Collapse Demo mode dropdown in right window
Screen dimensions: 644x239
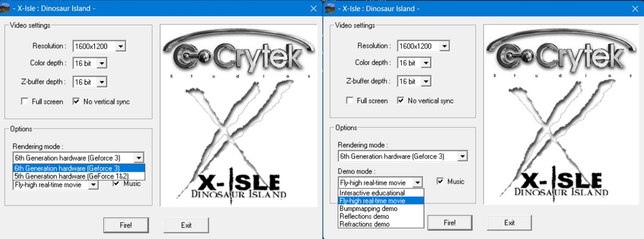(x=418, y=182)
